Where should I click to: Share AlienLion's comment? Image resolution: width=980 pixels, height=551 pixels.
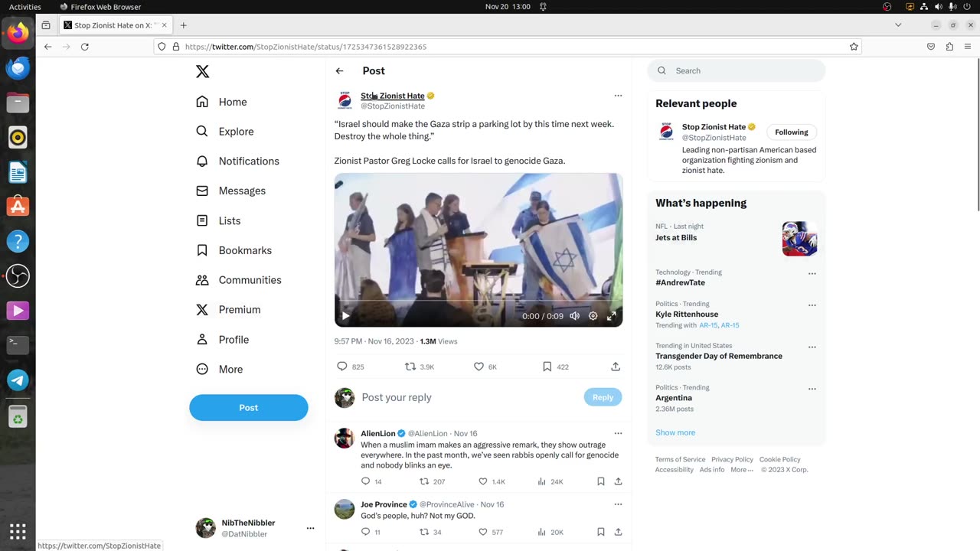[618, 481]
